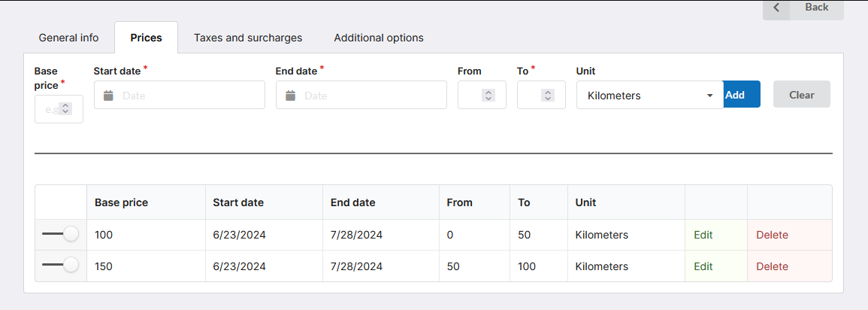Edit the 150 base price row
The width and height of the screenshot is (868, 310).
point(703,266)
